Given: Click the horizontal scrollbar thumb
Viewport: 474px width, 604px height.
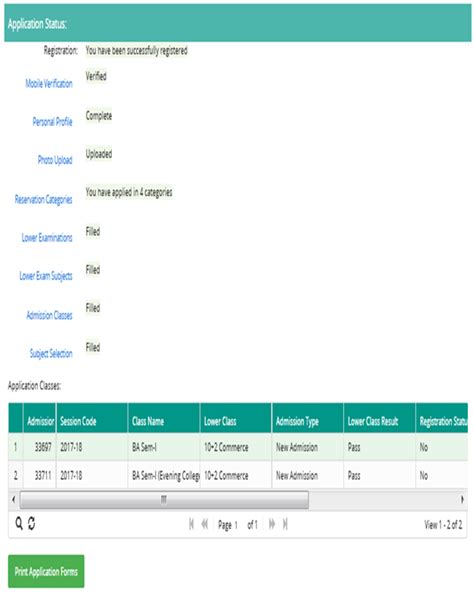Looking at the screenshot, I should pos(164,500).
